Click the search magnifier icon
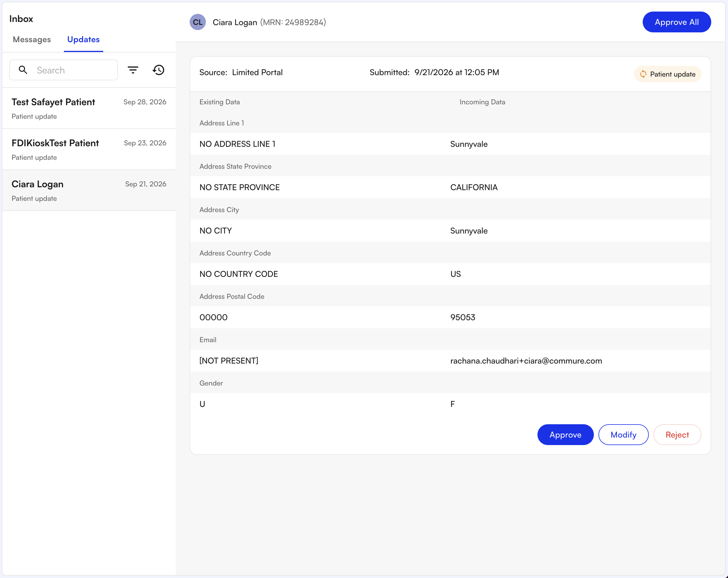 [x=23, y=70]
